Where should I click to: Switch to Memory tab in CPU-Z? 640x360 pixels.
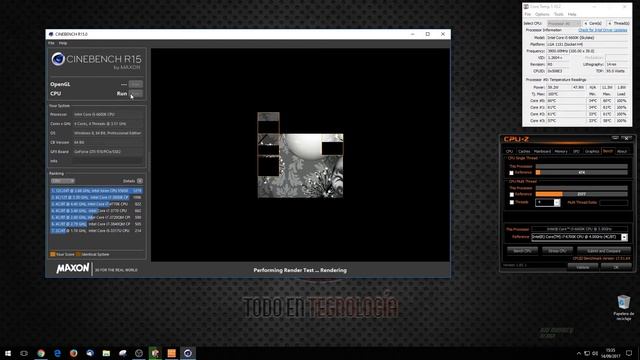coord(561,151)
